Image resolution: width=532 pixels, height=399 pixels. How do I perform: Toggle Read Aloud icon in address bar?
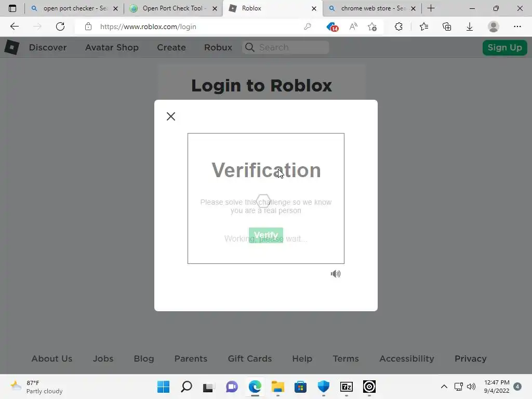[353, 26]
